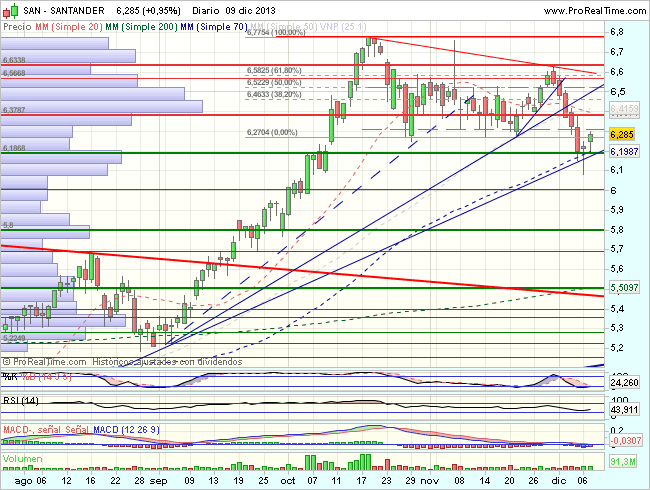Click the ProRealTime.com copyright text in chart
The width and height of the screenshot is (650, 490).
44,362
